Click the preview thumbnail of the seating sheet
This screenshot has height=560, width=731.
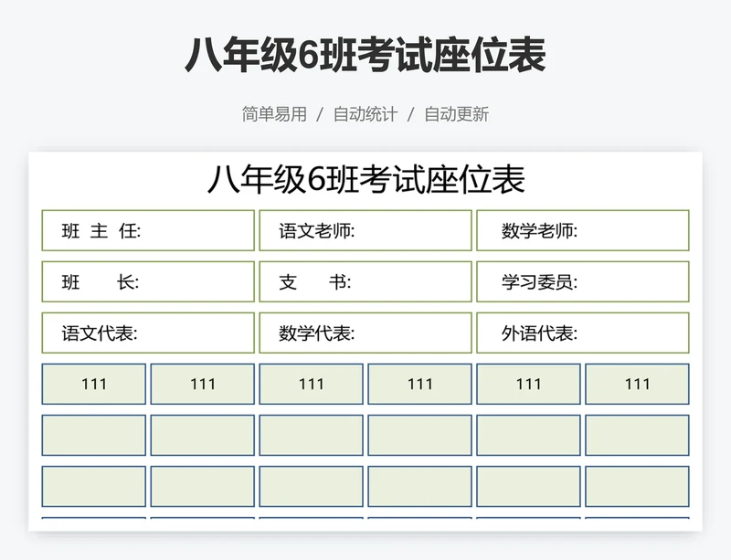tap(365, 342)
